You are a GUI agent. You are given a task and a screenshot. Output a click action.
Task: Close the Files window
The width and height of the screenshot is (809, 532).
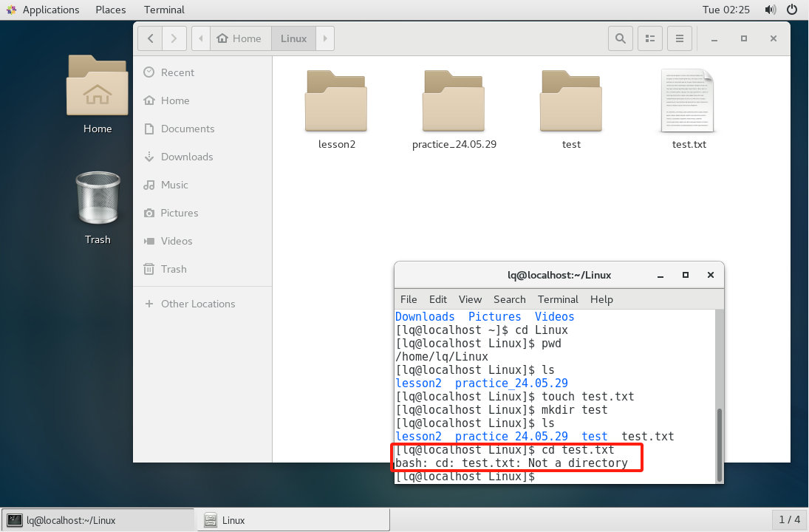(x=774, y=38)
